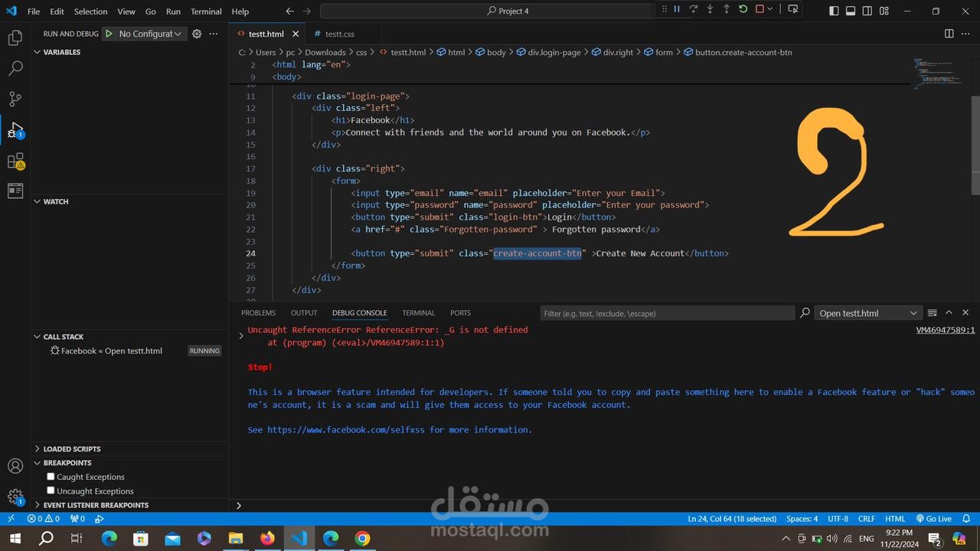Switch to the Output panel tab

click(304, 313)
